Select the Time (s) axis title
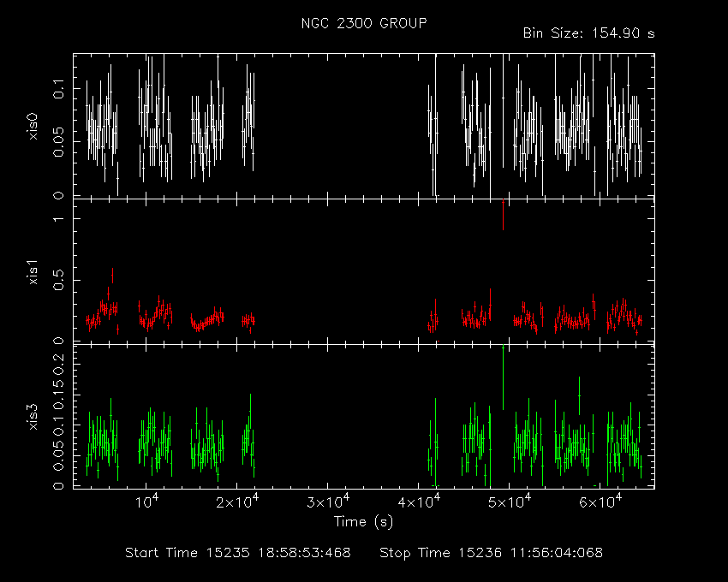 point(363,522)
